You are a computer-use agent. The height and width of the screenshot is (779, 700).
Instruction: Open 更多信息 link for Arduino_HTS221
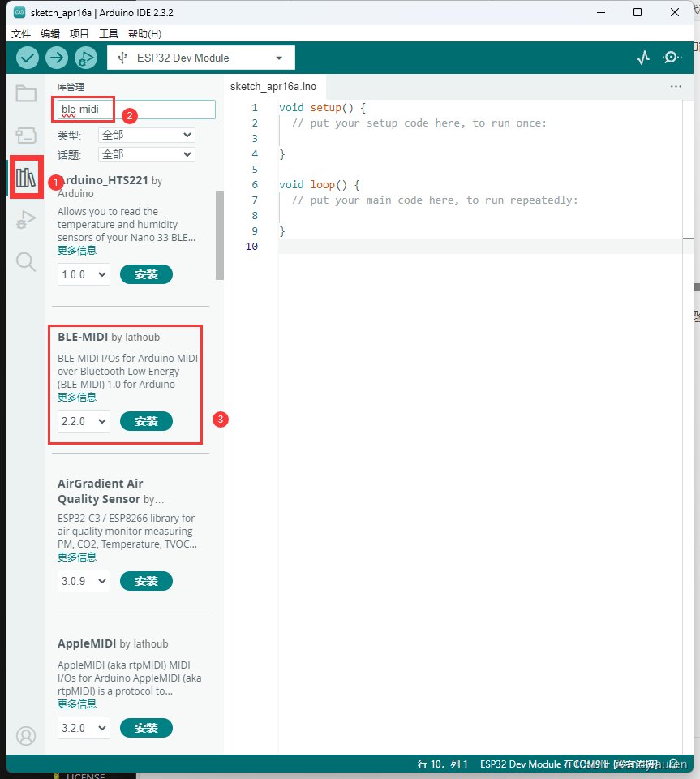point(77,251)
